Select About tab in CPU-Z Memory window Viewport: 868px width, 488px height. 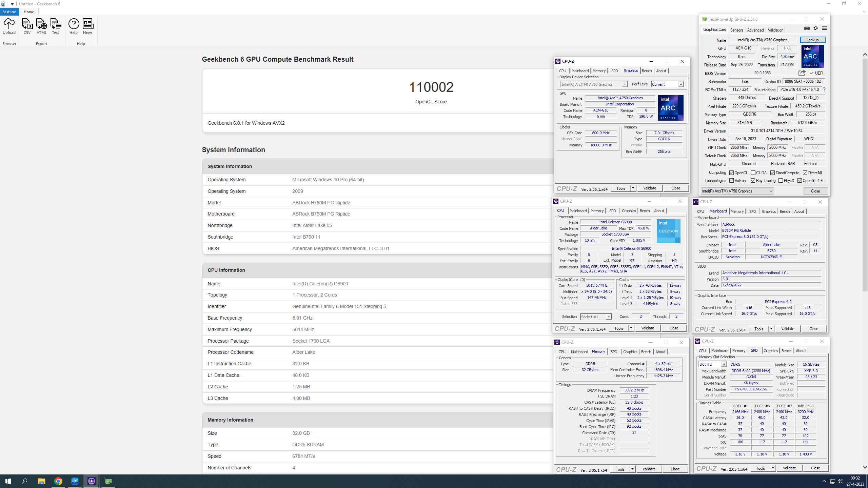tap(660, 352)
